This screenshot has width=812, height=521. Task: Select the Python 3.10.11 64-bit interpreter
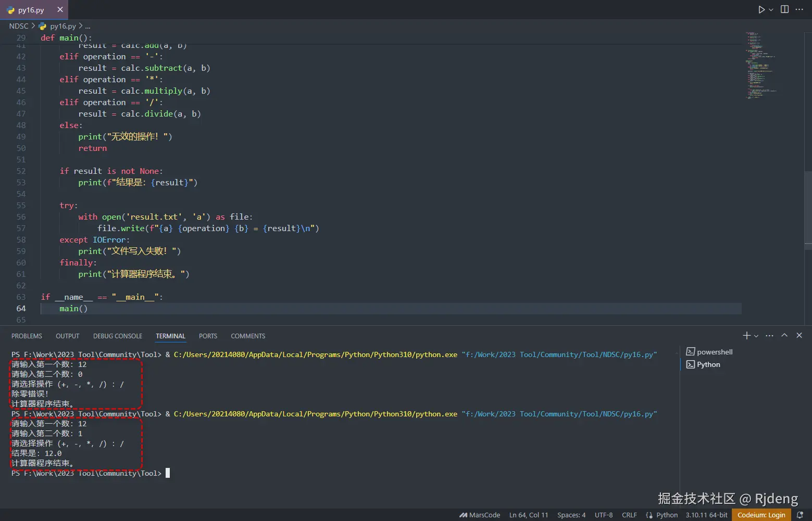(706, 515)
